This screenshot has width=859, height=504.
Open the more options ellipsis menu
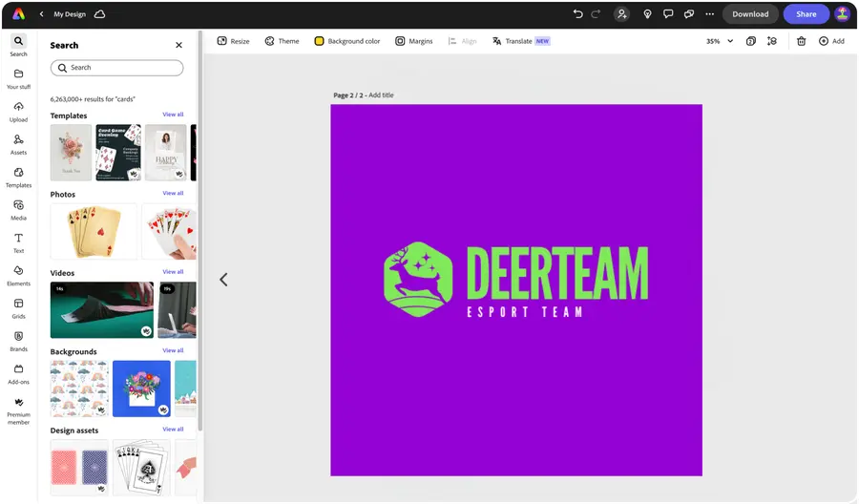pos(709,14)
